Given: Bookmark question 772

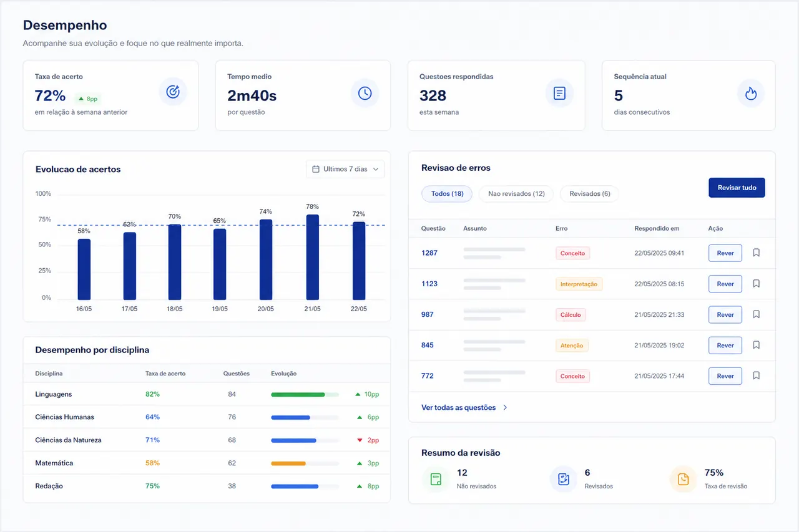Looking at the screenshot, I should coord(756,375).
